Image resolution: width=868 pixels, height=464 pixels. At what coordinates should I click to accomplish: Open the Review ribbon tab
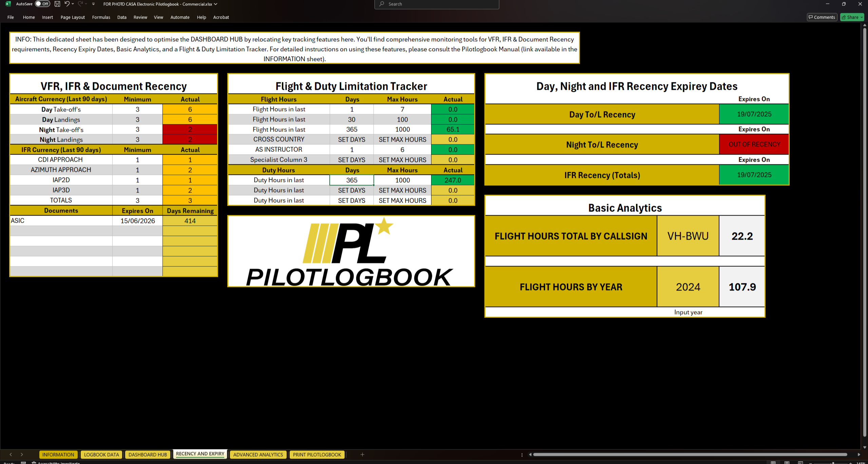click(140, 17)
